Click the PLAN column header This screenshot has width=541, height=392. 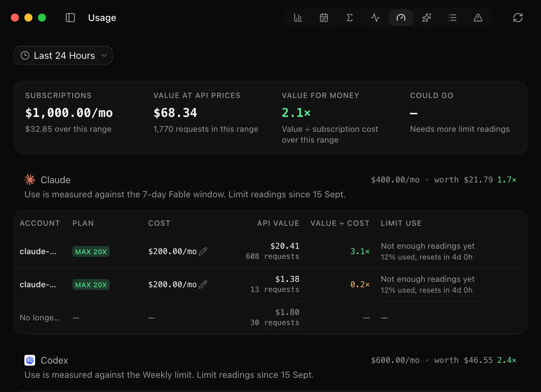point(83,223)
